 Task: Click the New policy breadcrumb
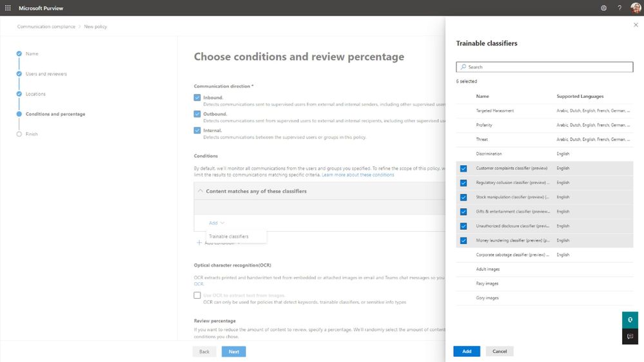pyautogui.click(x=95, y=26)
